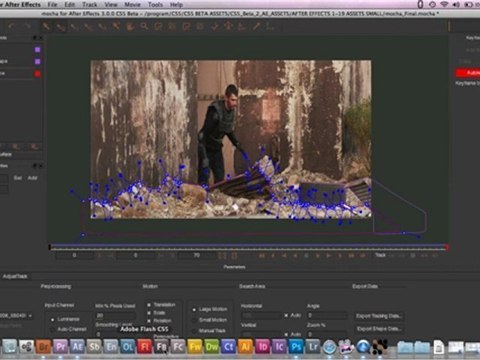Open the File menu
Viewport: 480px width, 360px height.
52,5
